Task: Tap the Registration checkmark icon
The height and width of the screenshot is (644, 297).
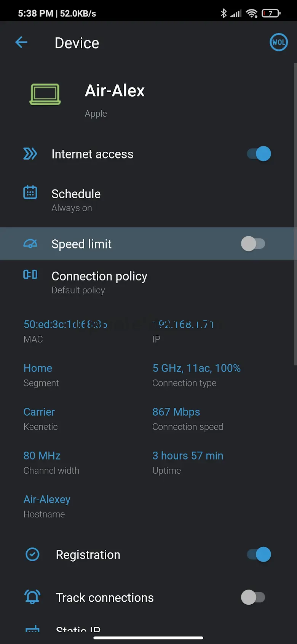Action: tap(32, 554)
